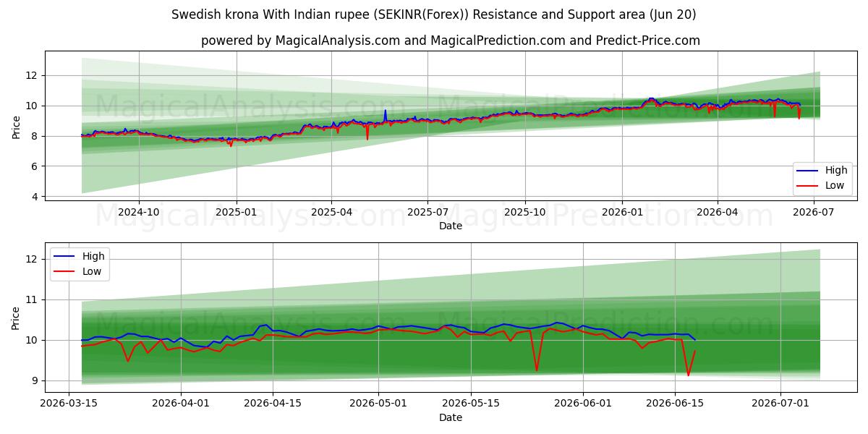Click the '2026-04' date tick label
This screenshot has width=868, height=434.
[x=718, y=213]
